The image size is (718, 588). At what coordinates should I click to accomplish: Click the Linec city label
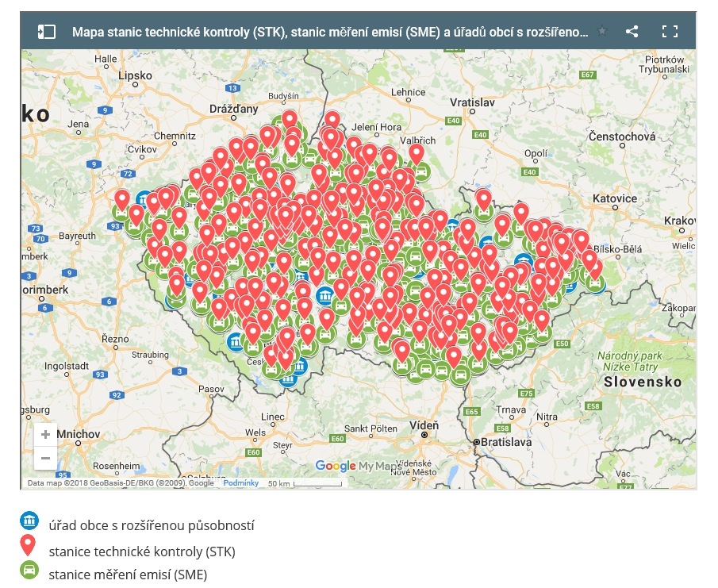273,417
